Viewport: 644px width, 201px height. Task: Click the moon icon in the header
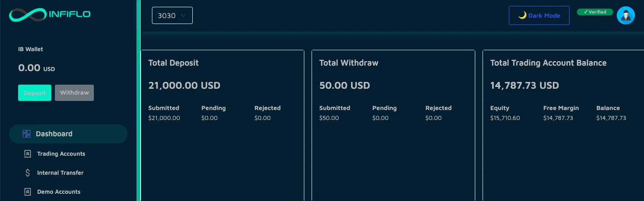tap(522, 15)
